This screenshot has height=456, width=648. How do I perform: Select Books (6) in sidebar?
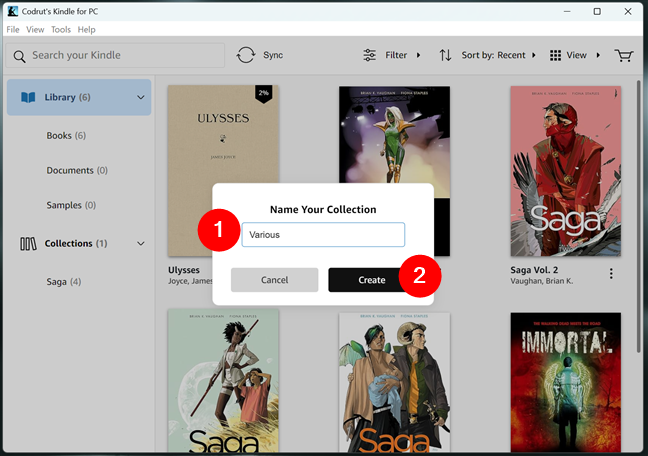click(66, 136)
